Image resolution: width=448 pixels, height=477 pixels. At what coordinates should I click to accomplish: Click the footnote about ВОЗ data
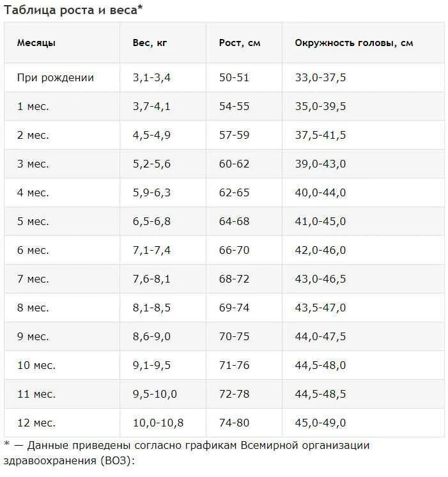click(x=187, y=453)
